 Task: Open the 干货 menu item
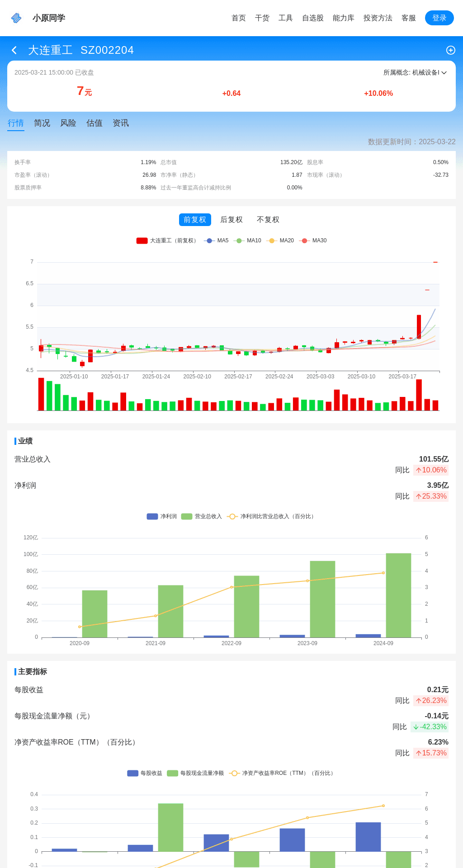coord(262,18)
